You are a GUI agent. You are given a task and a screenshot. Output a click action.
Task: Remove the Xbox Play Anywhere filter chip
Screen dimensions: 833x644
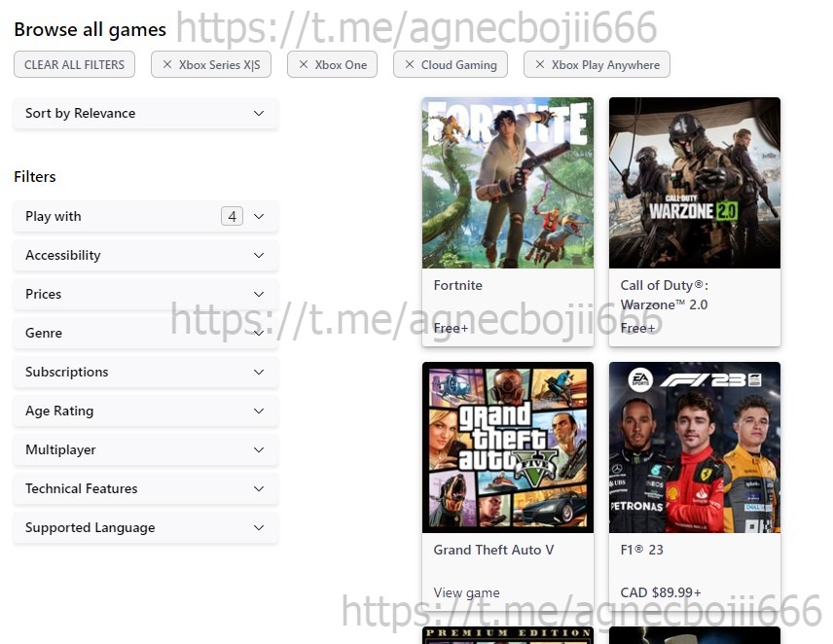597,65
